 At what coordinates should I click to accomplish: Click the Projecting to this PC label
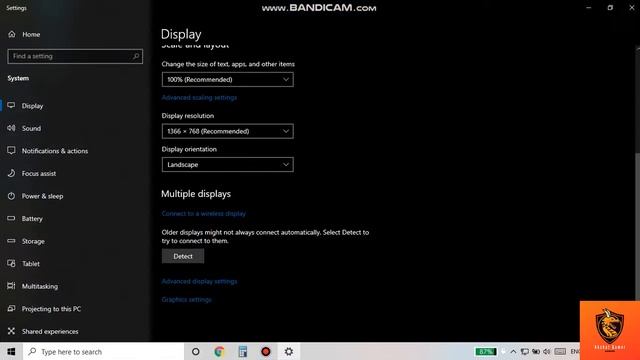51,309
